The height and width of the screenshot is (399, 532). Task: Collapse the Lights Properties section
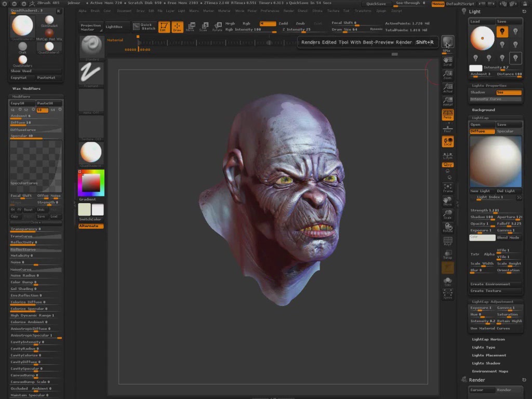pos(489,86)
